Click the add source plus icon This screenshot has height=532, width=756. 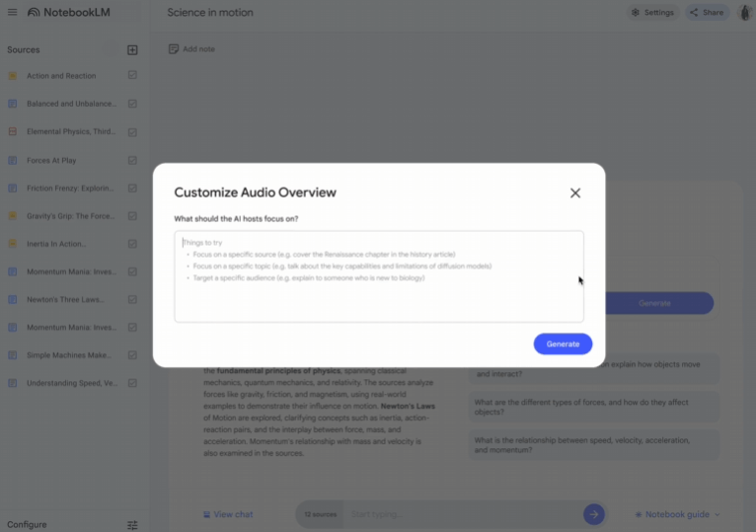coord(132,49)
